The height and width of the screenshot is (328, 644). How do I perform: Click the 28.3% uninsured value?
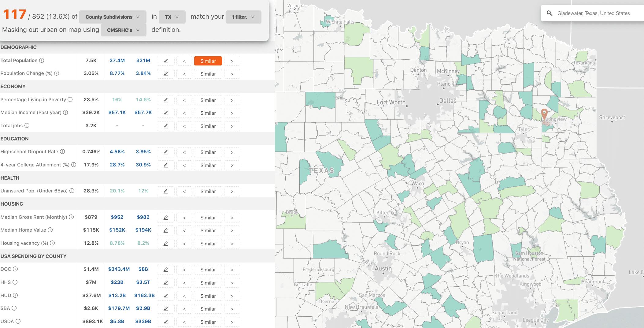point(91,191)
